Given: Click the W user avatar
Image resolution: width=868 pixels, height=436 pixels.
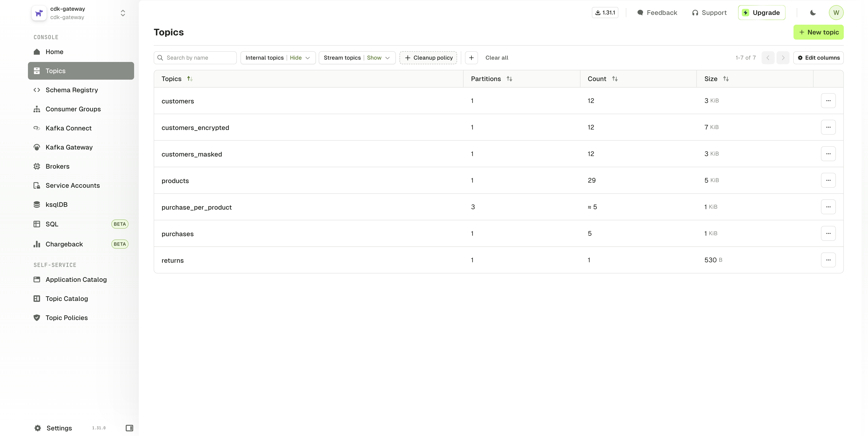Looking at the screenshot, I should point(836,13).
